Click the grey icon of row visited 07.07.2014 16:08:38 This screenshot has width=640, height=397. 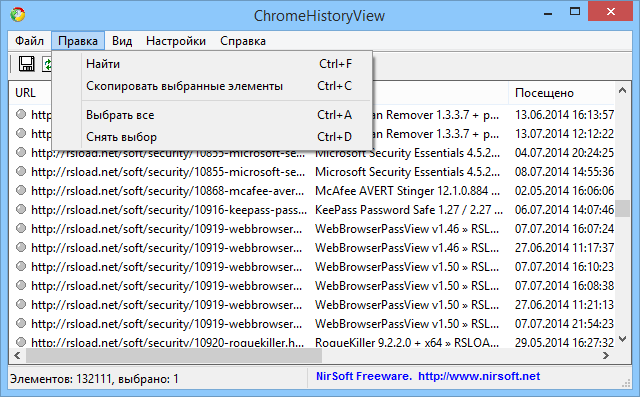click(x=21, y=286)
